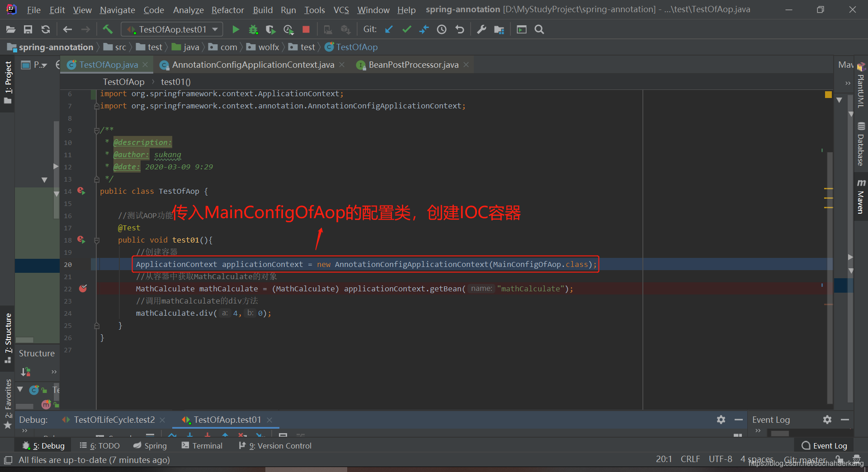Open the Refactor menu
The image size is (868, 472).
(227, 9)
